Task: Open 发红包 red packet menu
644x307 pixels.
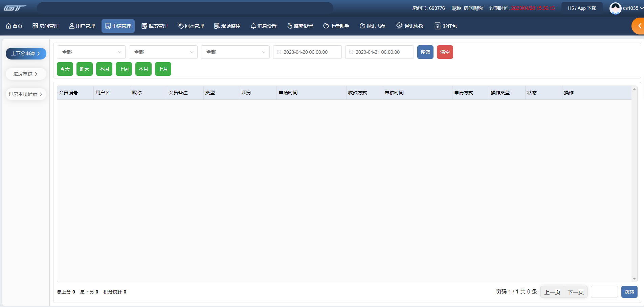Action: pos(446,26)
